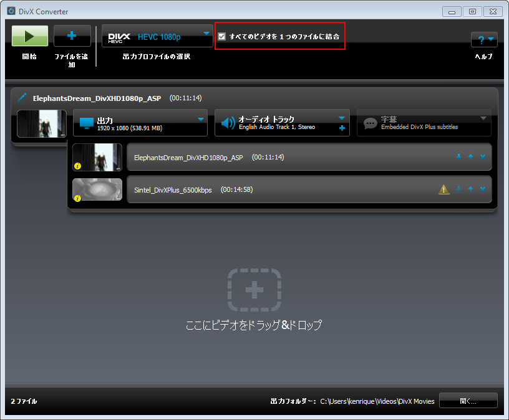This screenshot has width=509, height=420.
Task: Click the subtitle speech bubble icon
Action: (x=370, y=123)
